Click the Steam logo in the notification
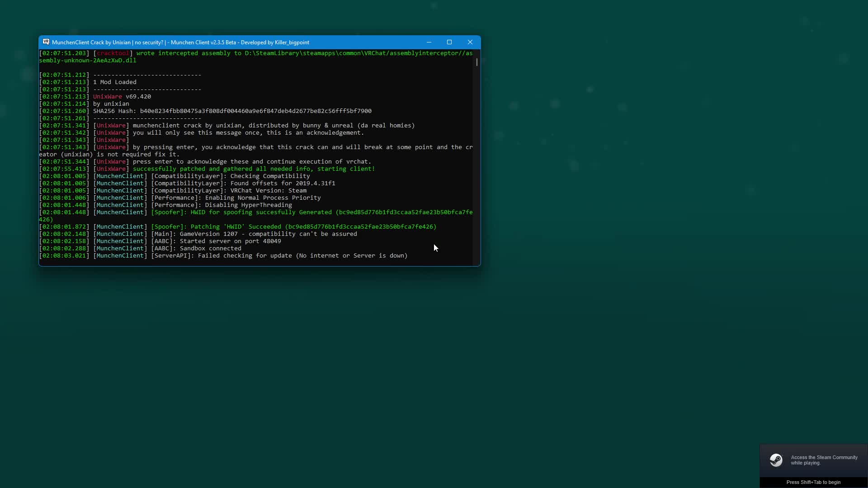 coord(776,460)
